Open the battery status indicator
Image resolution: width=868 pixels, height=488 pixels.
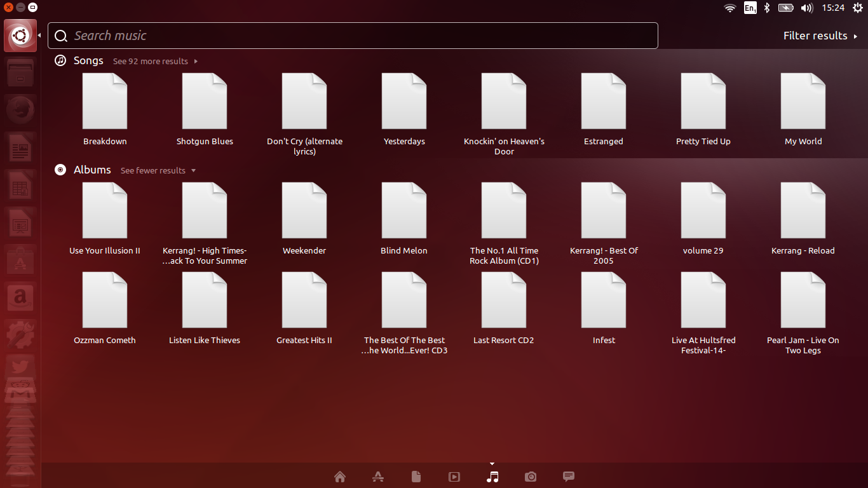pyautogui.click(x=786, y=8)
